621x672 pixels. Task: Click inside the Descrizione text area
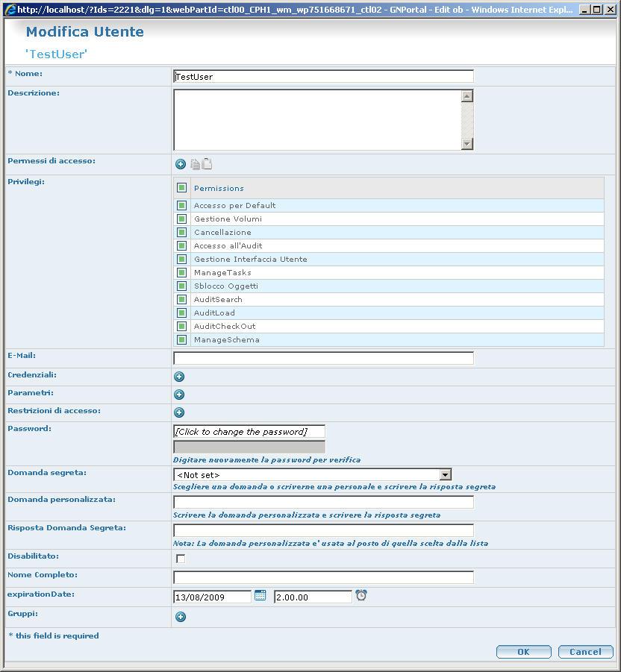[x=318, y=120]
